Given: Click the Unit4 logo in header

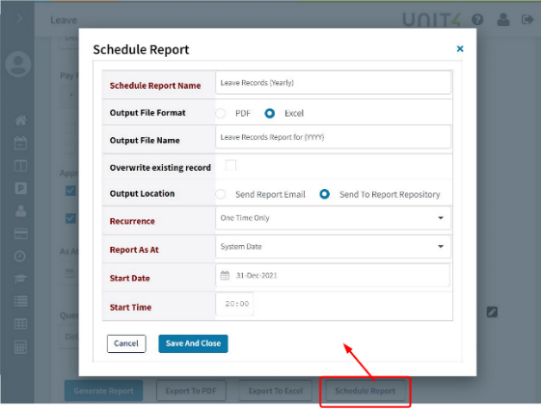Looking at the screenshot, I should pyautogui.click(x=431, y=20).
